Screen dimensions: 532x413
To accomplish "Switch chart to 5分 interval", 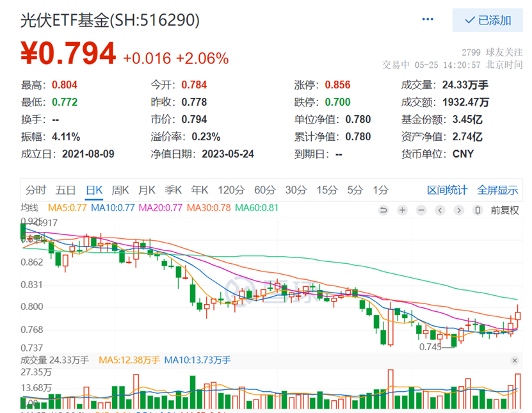I will click(x=355, y=190).
